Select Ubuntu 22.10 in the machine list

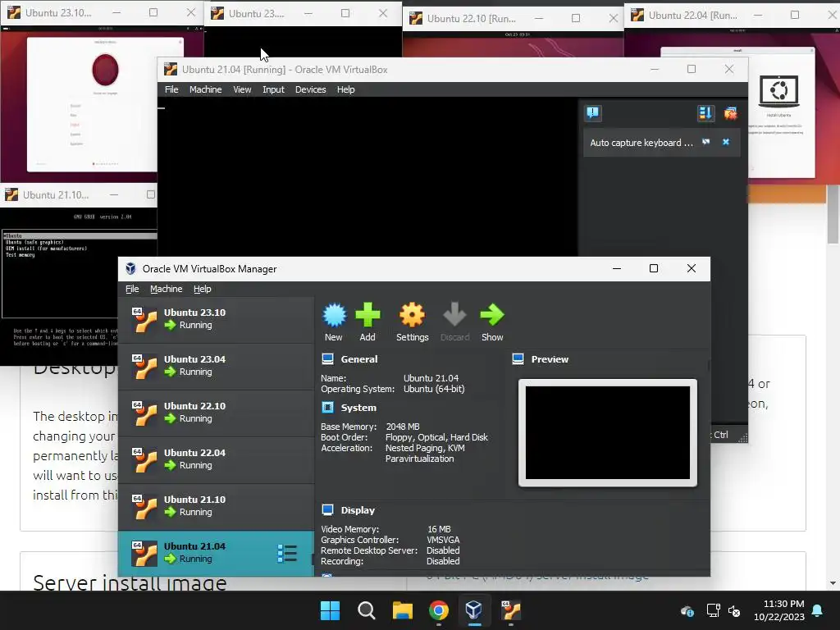point(216,413)
